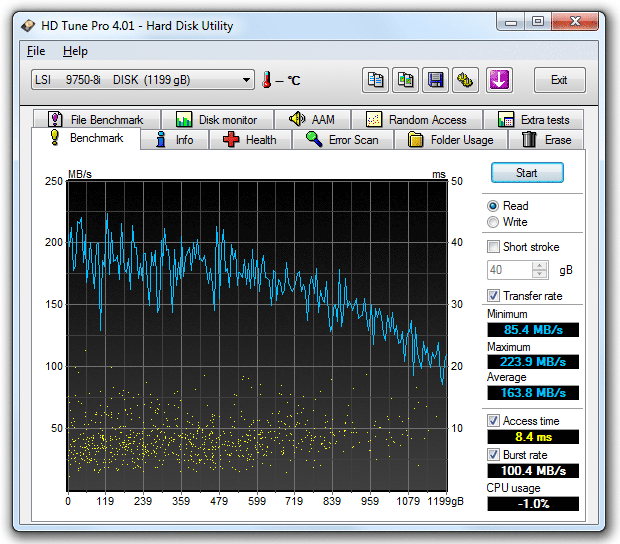Switch to the Error Scan tab
The image size is (620, 544).
[343, 140]
